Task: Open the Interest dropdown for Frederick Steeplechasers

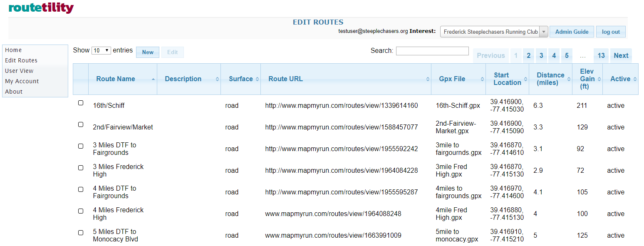Action: (x=494, y=32)
